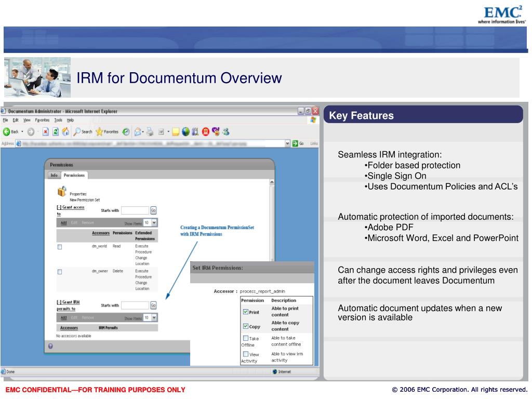Click Starts with field in Grant access section
Screen dimensions: 532x399
135,210
